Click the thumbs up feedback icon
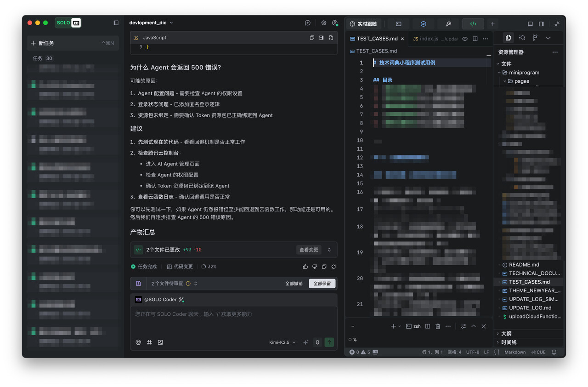 [305, 267]
